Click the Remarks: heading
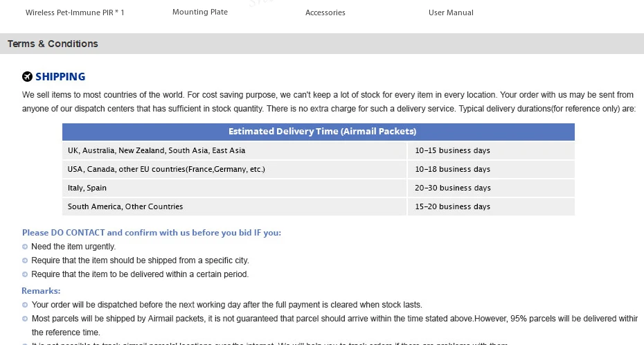This screenshot has width=644, height=345. [x=41, y=291]
